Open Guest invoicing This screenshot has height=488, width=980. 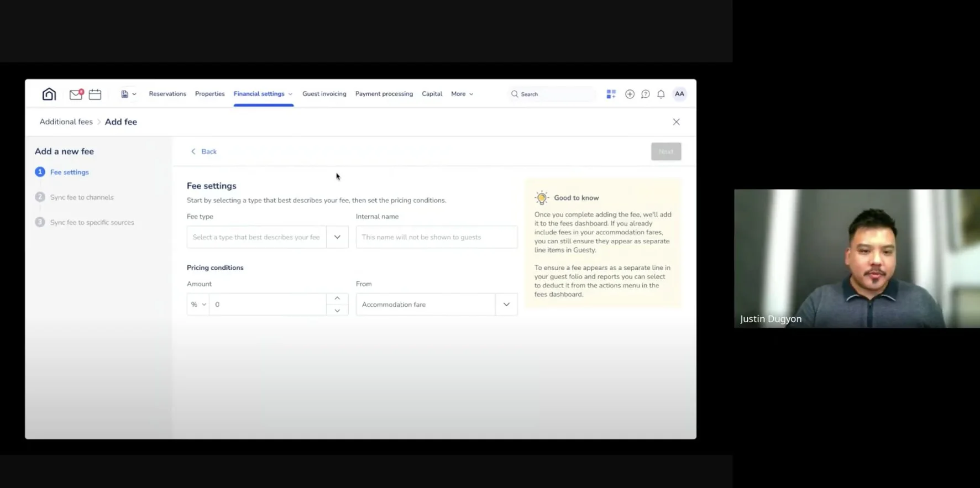point(324,94)
